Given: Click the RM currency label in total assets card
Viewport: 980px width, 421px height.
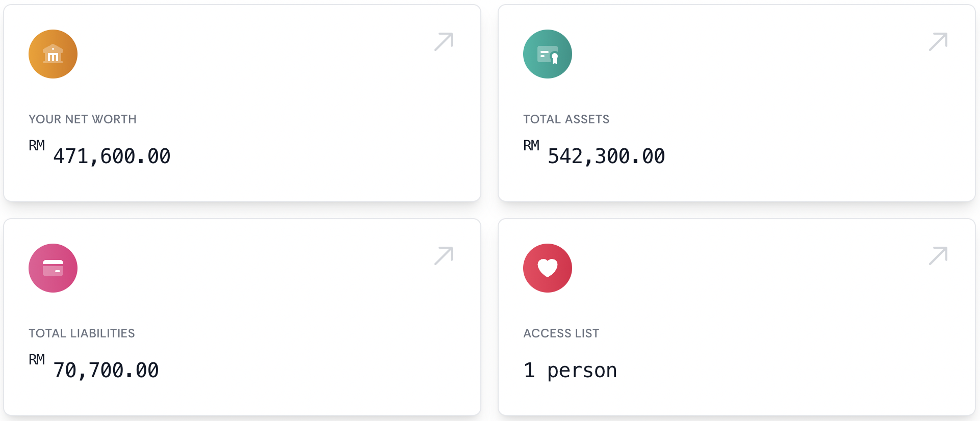Looking at the screenshot, I should (x=531, y=146).
